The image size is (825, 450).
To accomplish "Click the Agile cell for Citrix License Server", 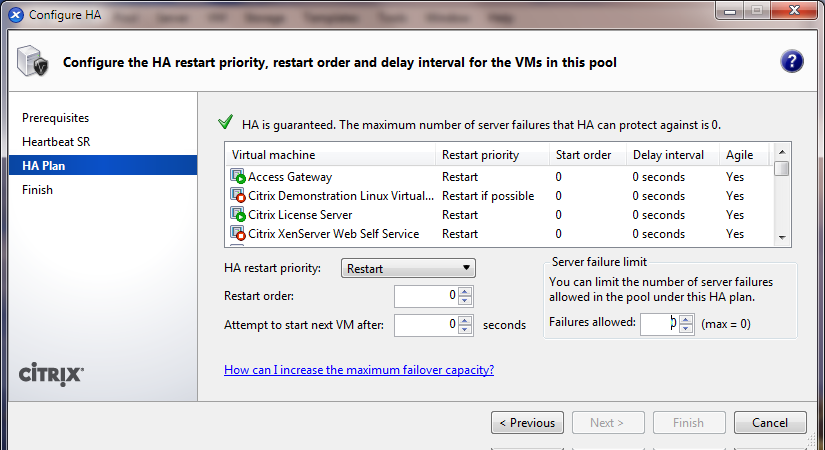I will (735, 215).
